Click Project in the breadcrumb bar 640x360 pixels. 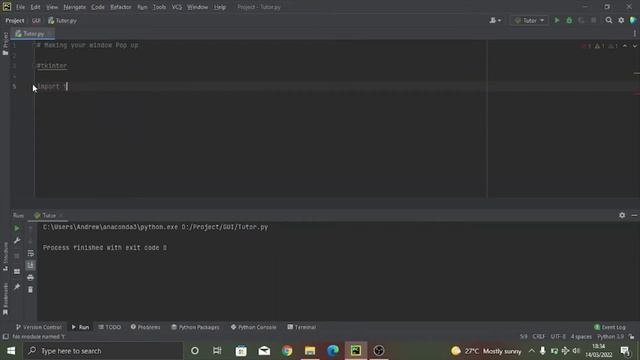(x=15, y=20)
